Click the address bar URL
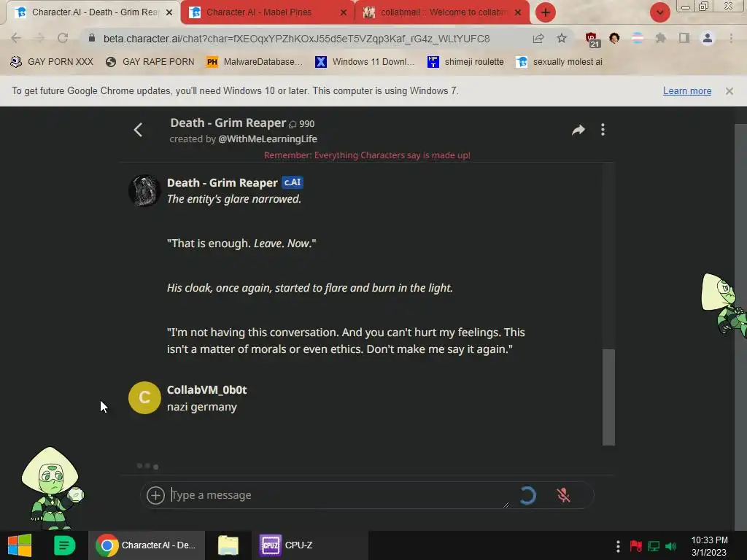The image size is (747, 560). point(296,39)
